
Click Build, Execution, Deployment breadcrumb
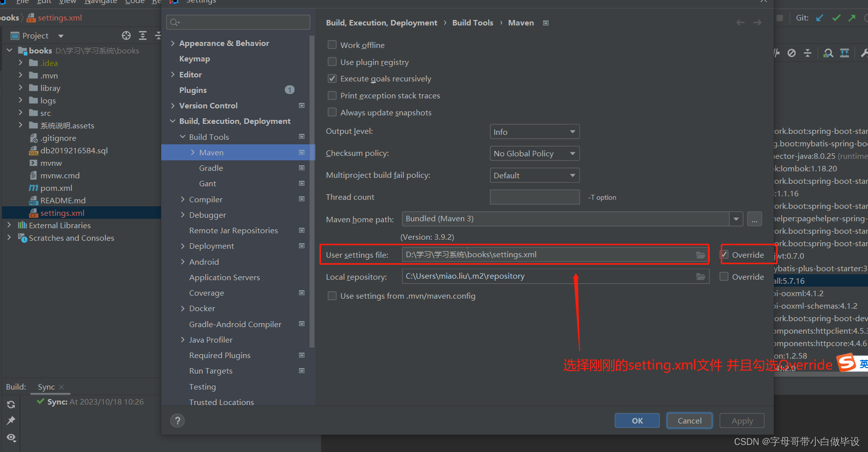click(x=381, y=23)
